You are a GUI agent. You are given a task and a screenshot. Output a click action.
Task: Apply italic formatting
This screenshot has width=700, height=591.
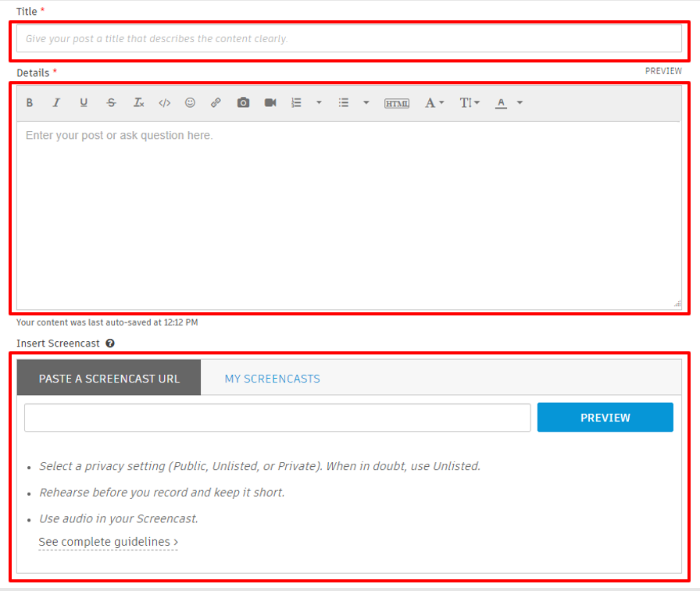(56, 102)
